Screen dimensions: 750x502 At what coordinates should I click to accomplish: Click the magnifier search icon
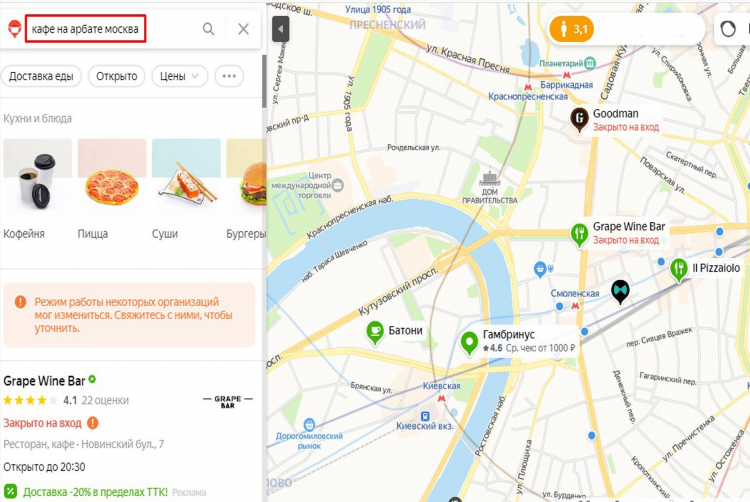click(x=209, y=29)
